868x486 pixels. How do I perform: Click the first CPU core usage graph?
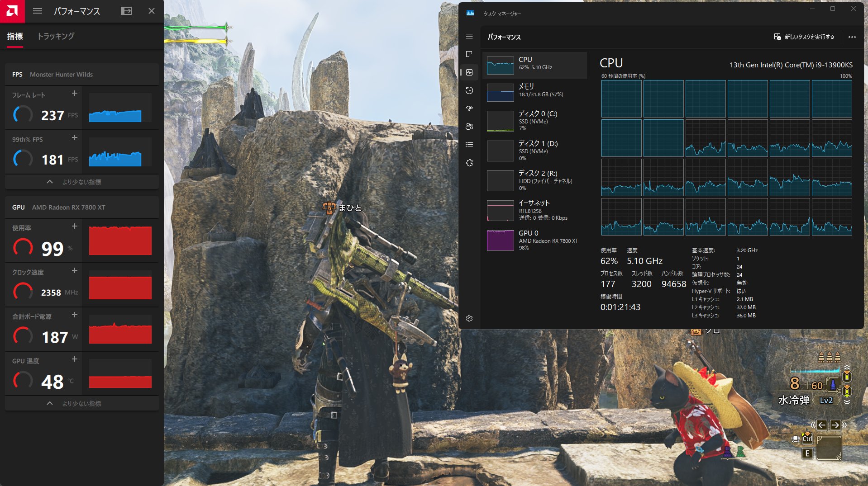tap(621, 99)
